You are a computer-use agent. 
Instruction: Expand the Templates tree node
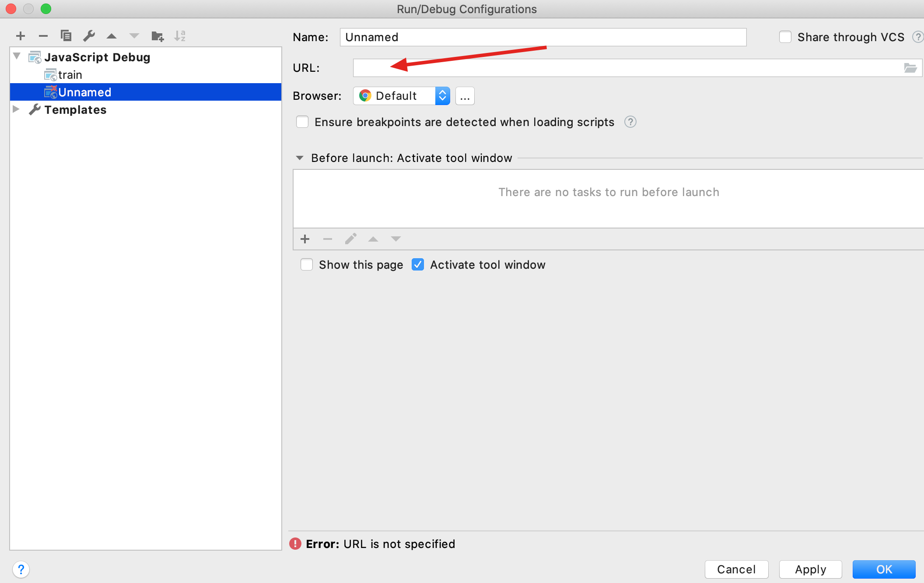coord(16,109)
